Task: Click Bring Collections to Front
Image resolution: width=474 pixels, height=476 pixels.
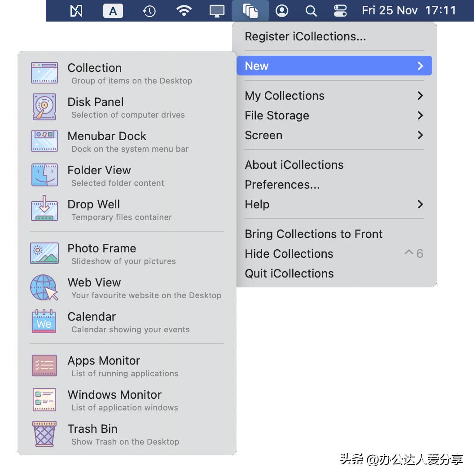Action: tap(313, 234)
